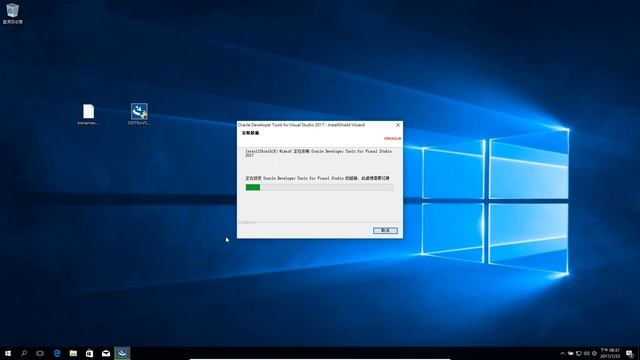The image size is (640, 360).
Task: Activate the installer's taskbar icon
Action: [122, 353]
